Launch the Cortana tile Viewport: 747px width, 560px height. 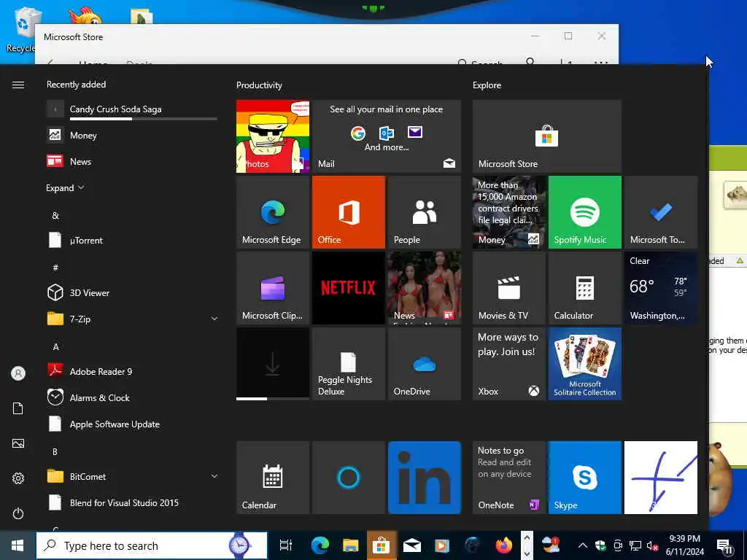(x=348, y=477)
